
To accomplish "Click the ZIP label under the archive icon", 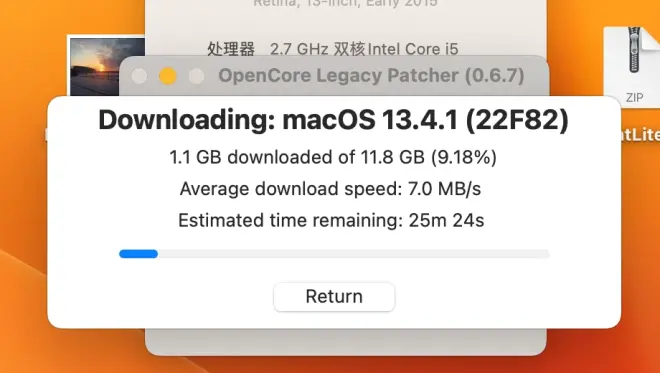I will tap(634, 98).
